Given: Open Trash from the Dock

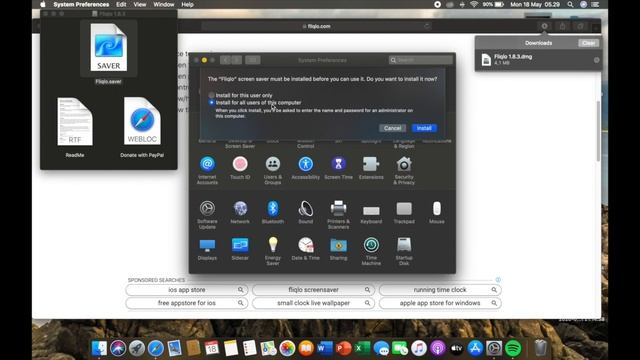Looking at the screenshot, I should pyautogui.click(x=540, y=348).
